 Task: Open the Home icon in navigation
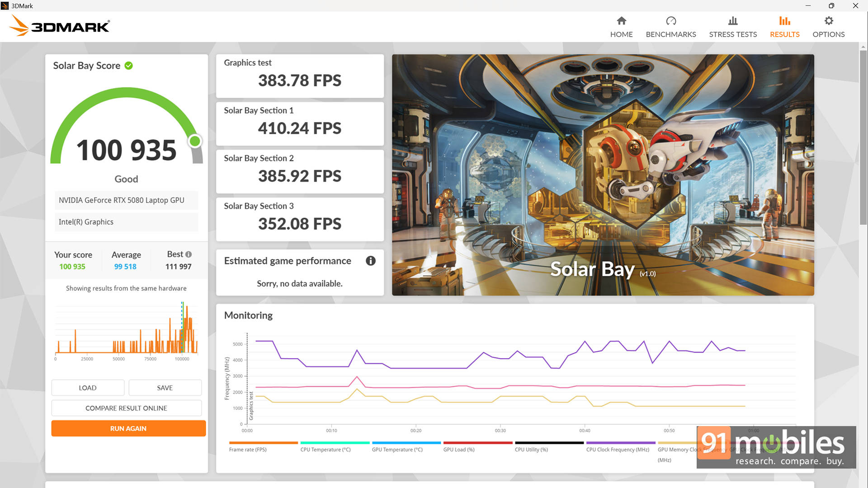click(x=621, y=21)
